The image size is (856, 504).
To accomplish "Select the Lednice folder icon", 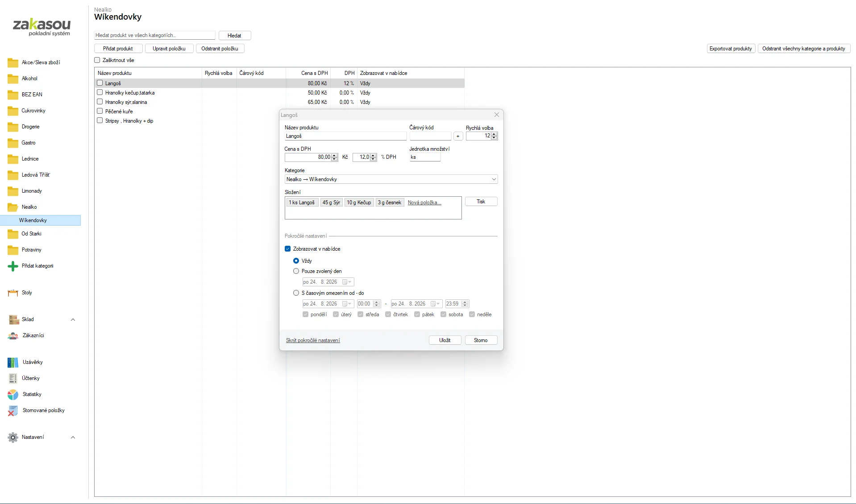I will click(x=13, y=159).
